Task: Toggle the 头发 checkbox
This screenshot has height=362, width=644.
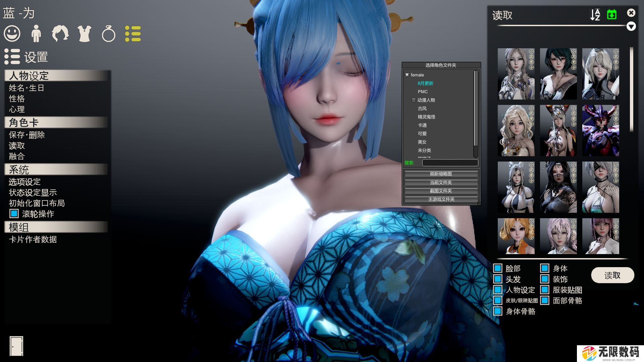Action: (498, 279)
